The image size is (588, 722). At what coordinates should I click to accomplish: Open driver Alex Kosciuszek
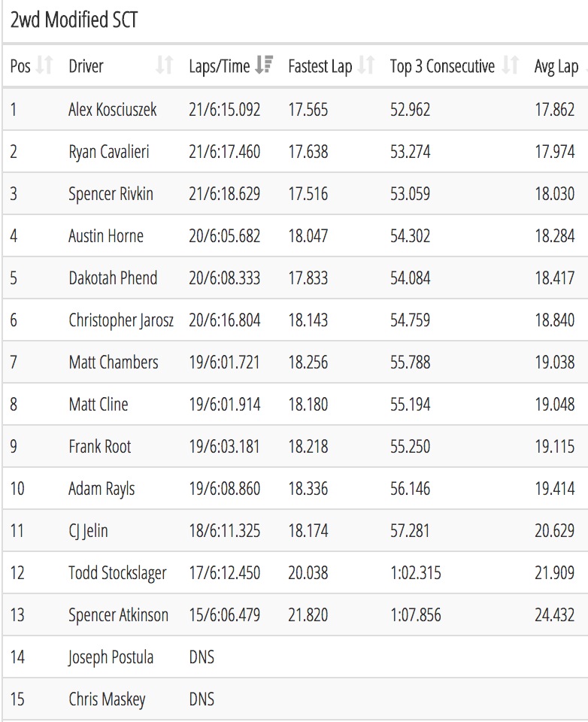click(112, 110)
